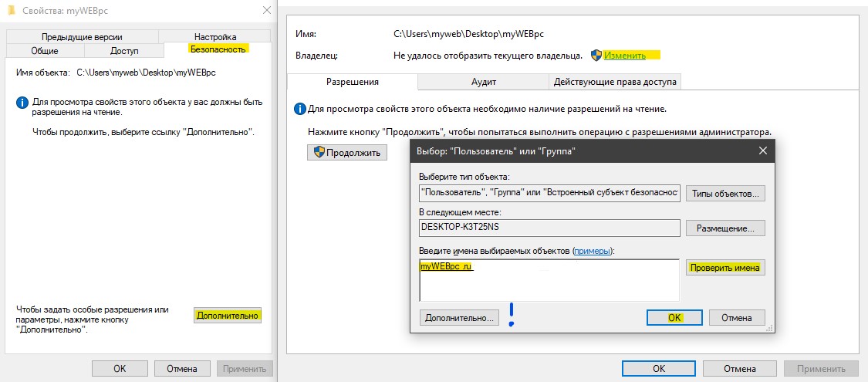Click the Размещение button
Image resolution: width=868 pixels, height=382 pixels.
click(725, 228)
